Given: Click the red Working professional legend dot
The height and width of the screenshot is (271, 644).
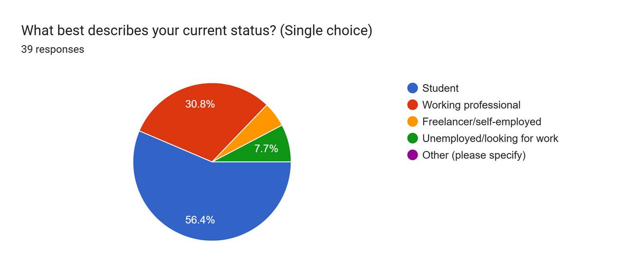Looking at the screenshot, I should point(413,105).
